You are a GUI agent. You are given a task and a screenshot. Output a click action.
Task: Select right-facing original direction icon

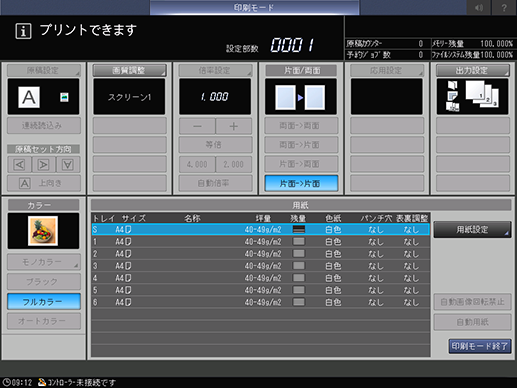point(43,165)
